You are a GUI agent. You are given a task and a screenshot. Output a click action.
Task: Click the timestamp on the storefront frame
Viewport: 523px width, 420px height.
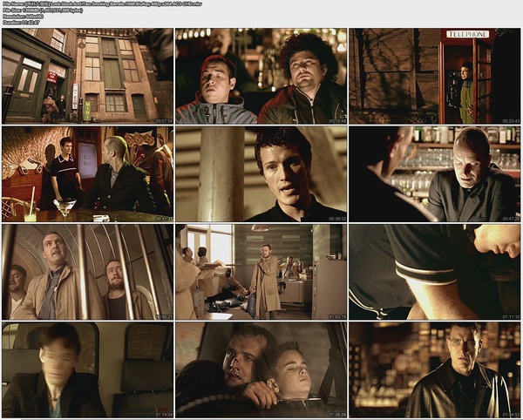[163, 120]
